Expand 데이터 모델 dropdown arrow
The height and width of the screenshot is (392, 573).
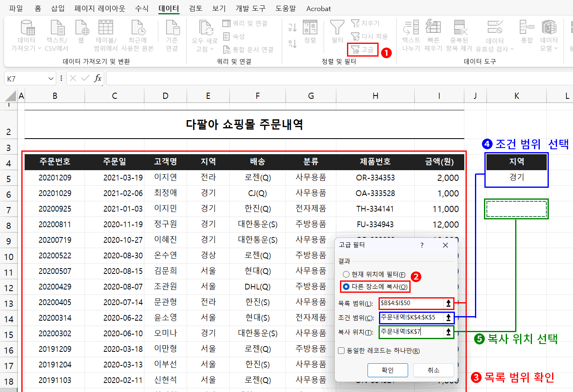(556, 48)
